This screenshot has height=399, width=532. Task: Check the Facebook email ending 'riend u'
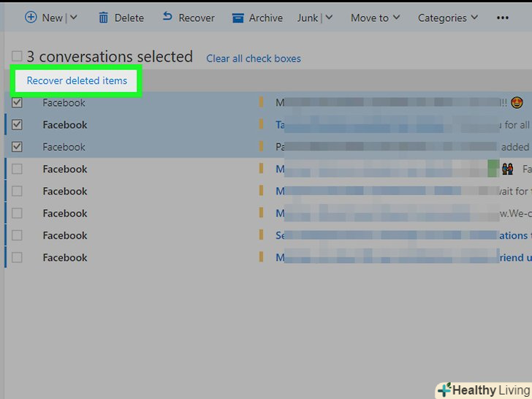[x=17, y=257]
